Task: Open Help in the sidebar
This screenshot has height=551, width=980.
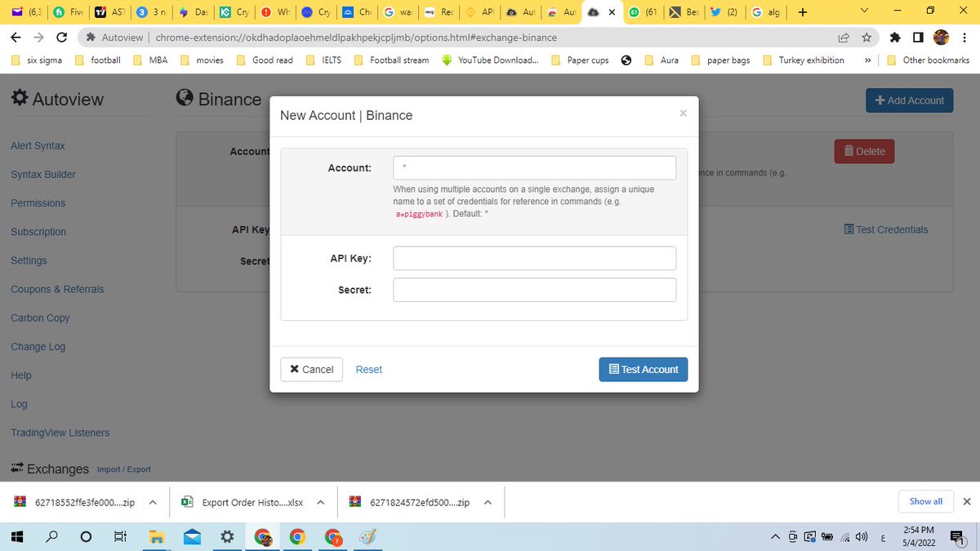Action: [21, 375]
